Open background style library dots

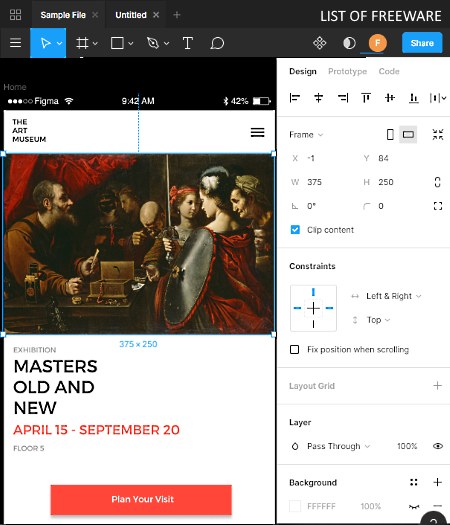pyautogui.click(x=414, y=482)
